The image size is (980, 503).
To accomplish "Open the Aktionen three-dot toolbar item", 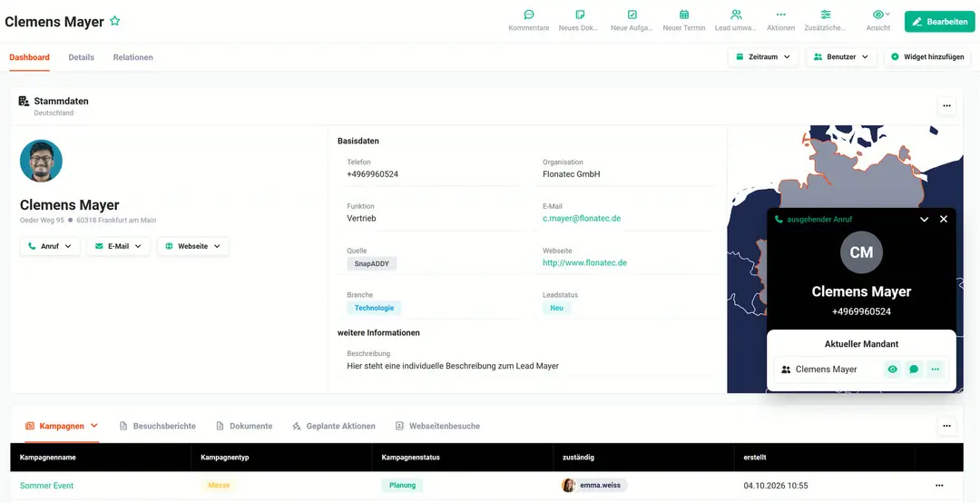I will coord(780,21).
